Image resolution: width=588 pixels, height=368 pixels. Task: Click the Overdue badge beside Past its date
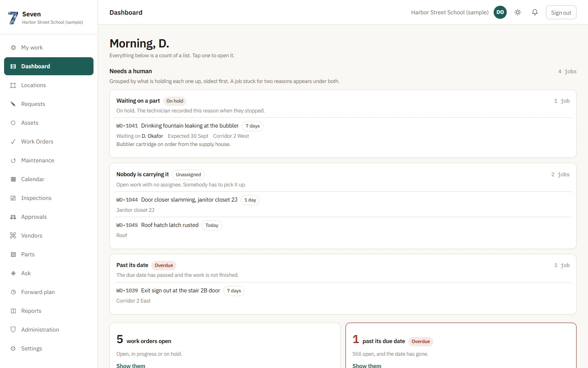pos(164,265)
